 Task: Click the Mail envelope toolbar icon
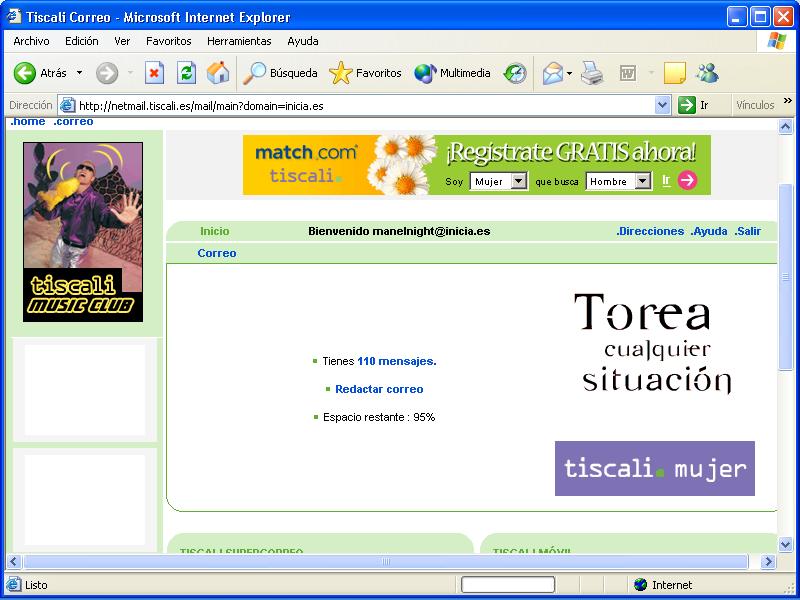click(553, 73)
